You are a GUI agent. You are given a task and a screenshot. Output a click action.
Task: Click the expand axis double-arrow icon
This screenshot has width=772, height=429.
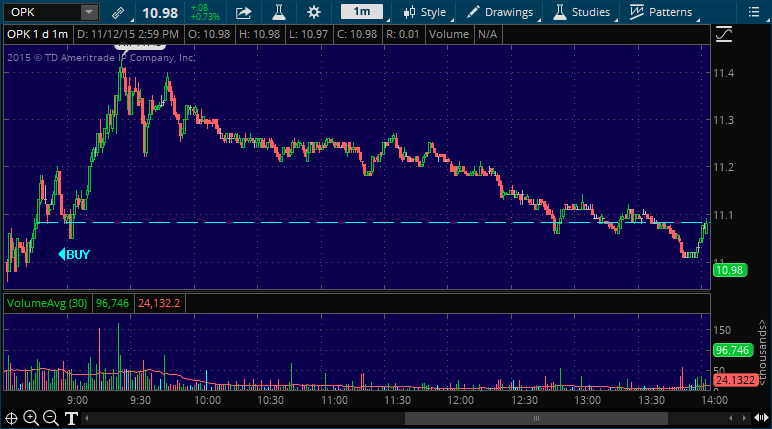761,418
